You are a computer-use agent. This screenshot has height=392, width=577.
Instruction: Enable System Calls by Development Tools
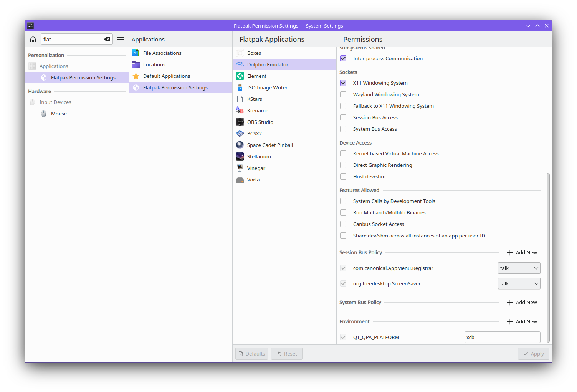point(343,201)
